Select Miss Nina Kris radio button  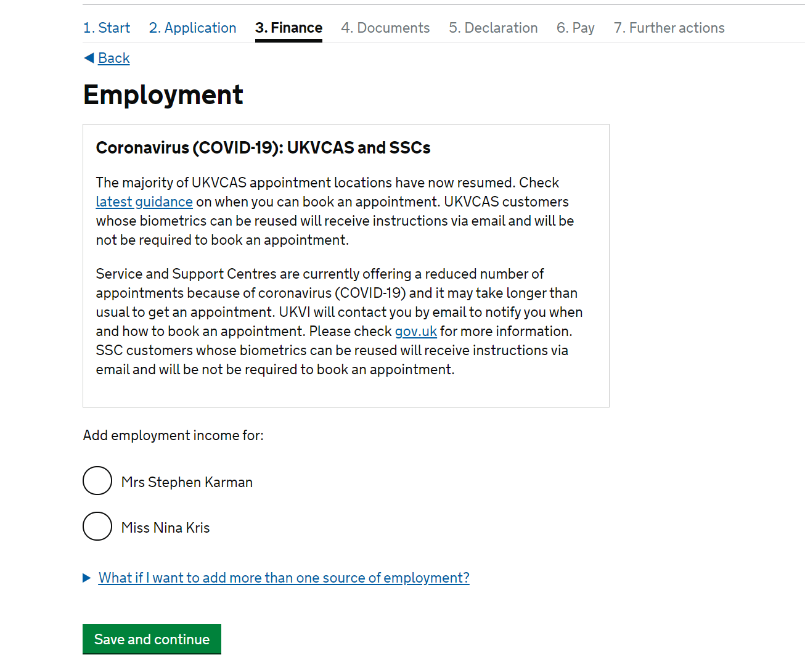(97, 527)
